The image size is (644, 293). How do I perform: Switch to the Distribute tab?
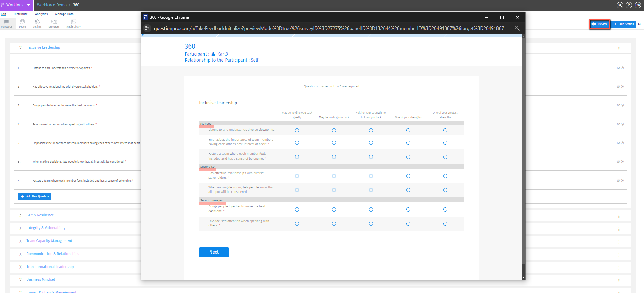(x=21, y=14)
